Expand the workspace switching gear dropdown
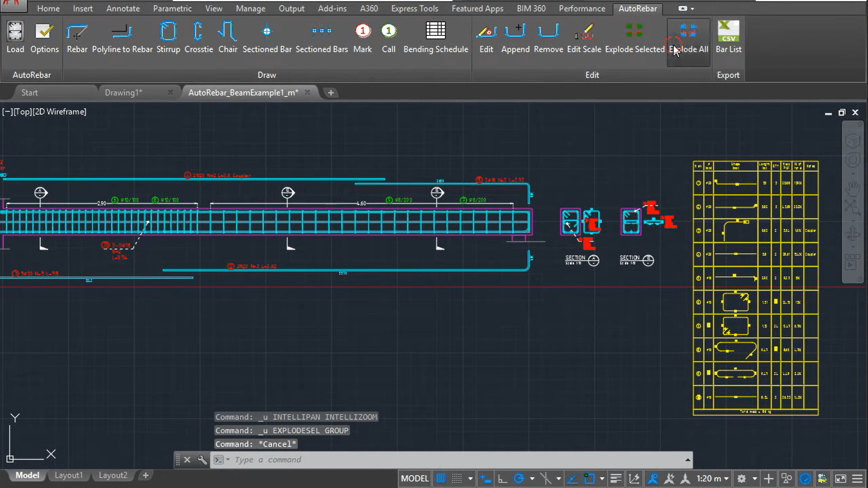 coord(755,479)
